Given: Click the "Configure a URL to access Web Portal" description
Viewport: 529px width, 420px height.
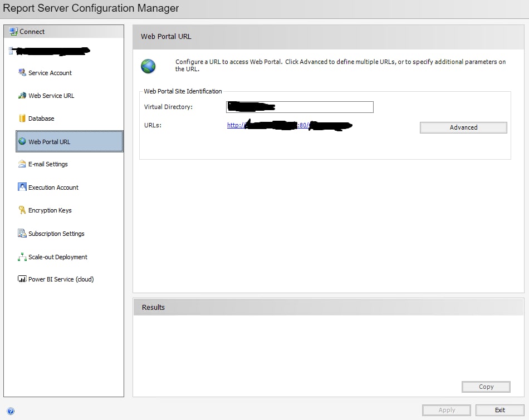Looking at the screenshot, I should [x=340, y=66].
